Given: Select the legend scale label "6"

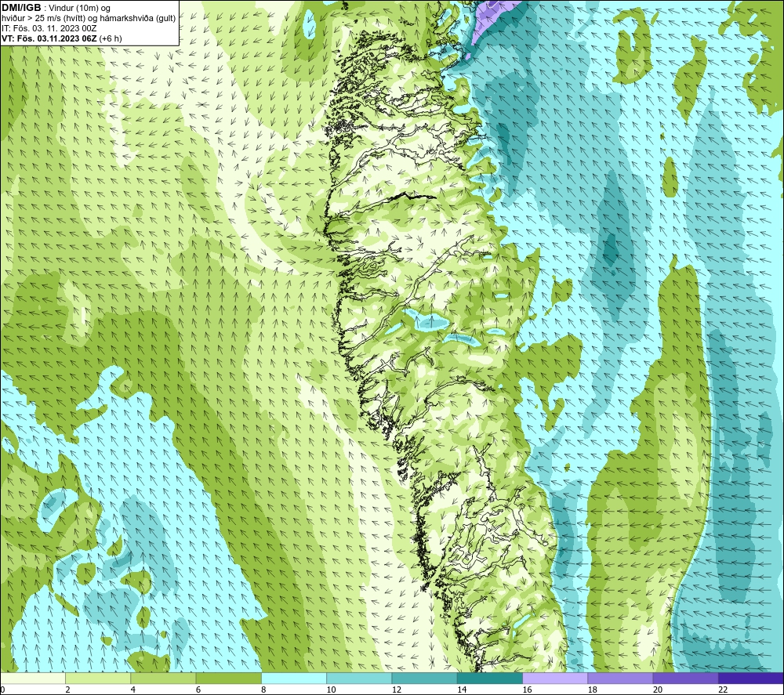Looking at the screenshot, I should (x=198, y=690).
